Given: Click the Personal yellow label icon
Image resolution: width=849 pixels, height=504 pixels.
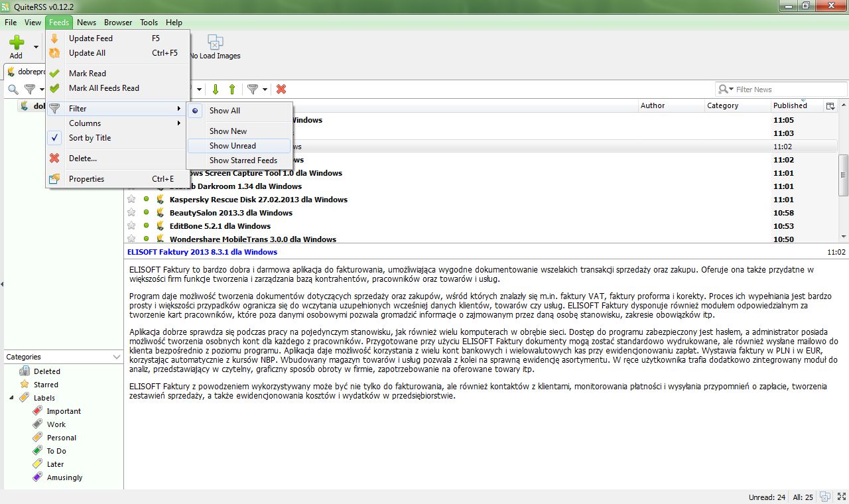Looking at the screenshot, I should pyautogui.click(x=38, y=438).
